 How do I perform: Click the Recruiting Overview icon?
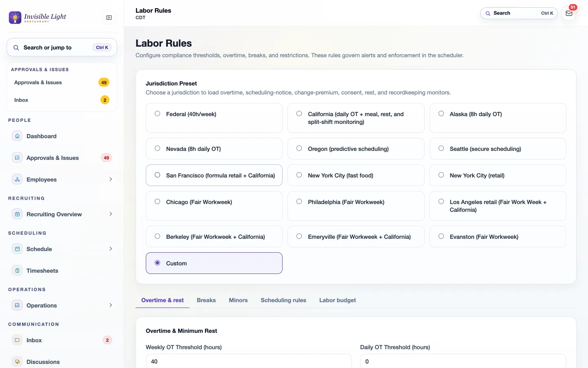[17, 214]
